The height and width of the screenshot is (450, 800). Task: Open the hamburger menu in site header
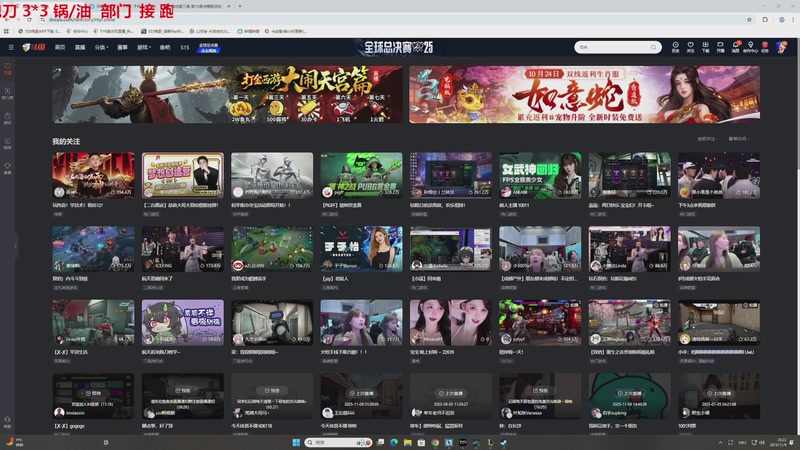click(11, 47)
